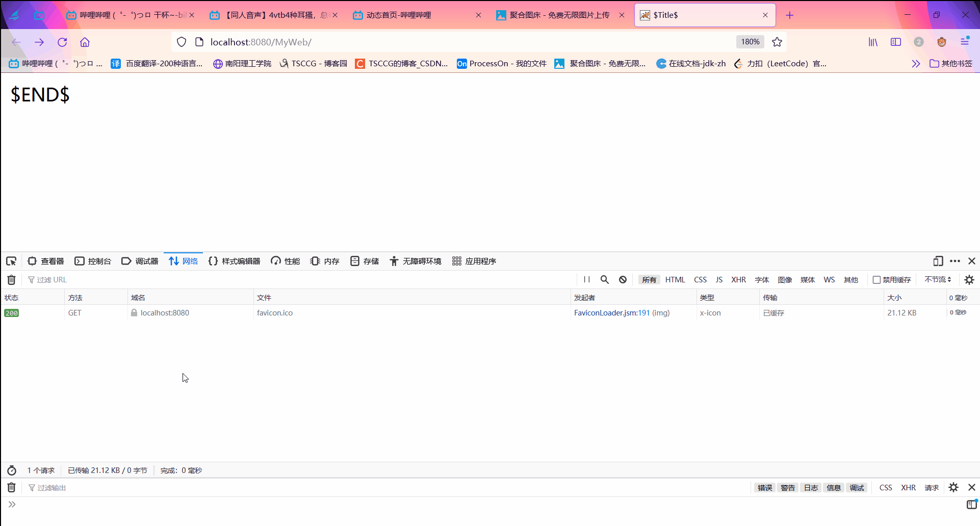Filter requests by WS

829,280
